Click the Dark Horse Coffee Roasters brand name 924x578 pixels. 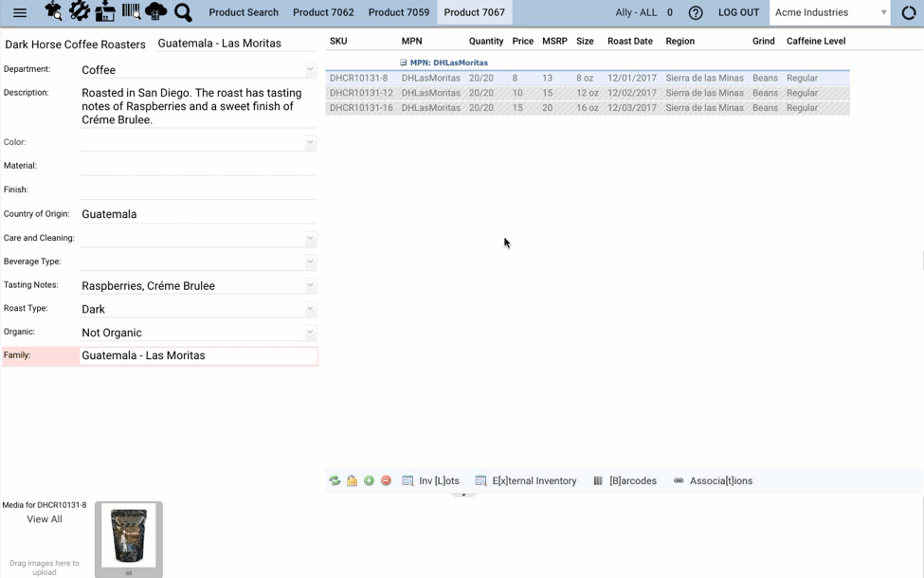click(x=76, y=45)
